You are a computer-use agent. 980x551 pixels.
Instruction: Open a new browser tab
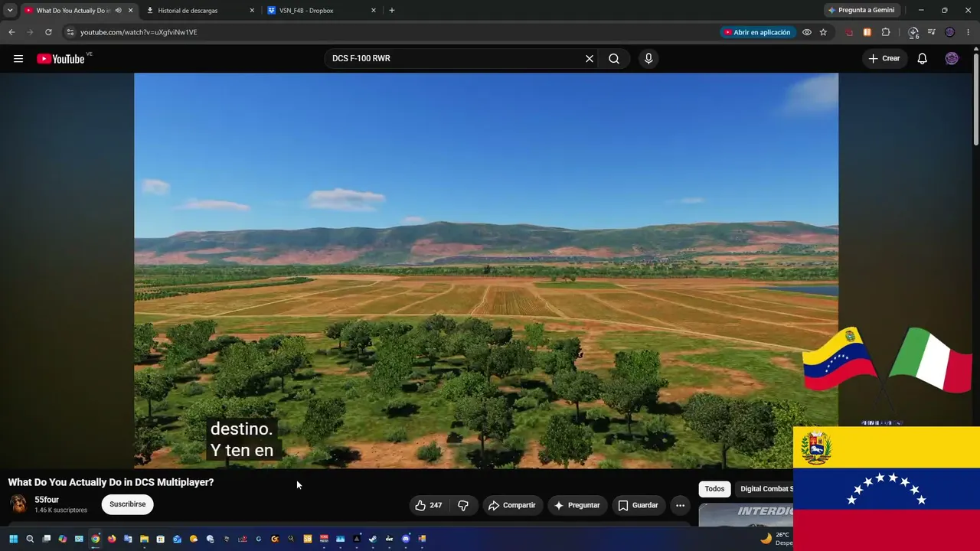[392, 11]
